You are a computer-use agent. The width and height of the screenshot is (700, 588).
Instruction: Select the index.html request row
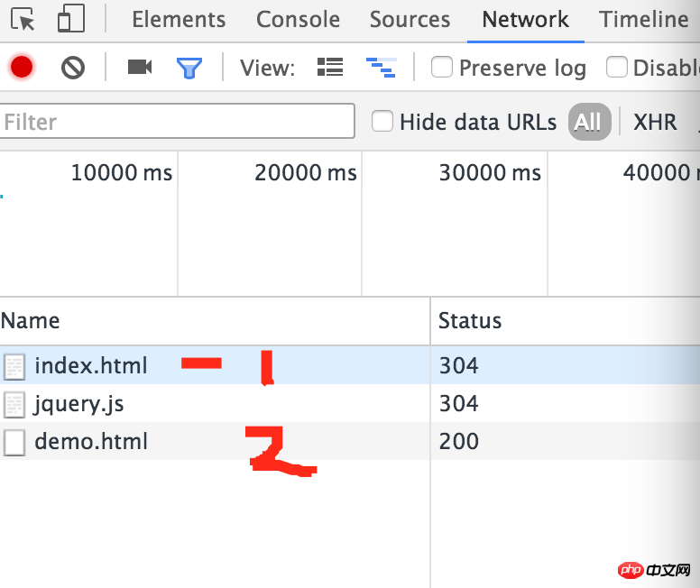(x=90, y=366)
